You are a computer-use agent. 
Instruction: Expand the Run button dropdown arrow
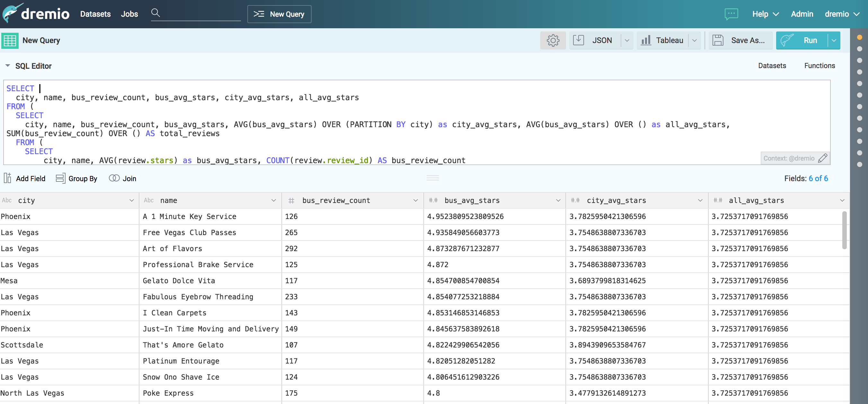point(834,40)
